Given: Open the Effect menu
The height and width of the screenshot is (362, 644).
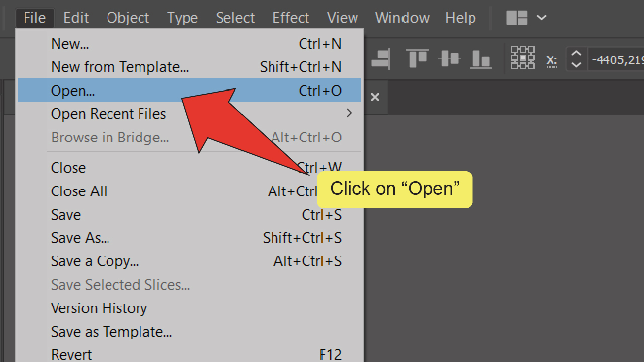Looking at the screenshot, I should click(291, 17).
